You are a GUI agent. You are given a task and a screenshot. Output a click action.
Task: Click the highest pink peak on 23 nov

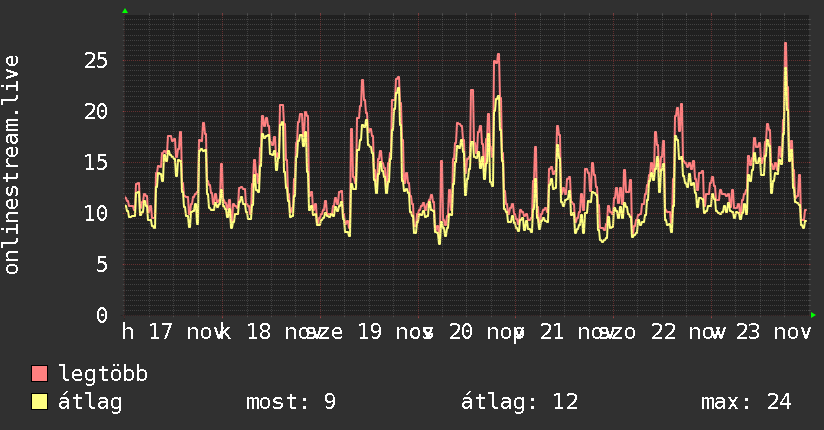click(x=785, y=44)
